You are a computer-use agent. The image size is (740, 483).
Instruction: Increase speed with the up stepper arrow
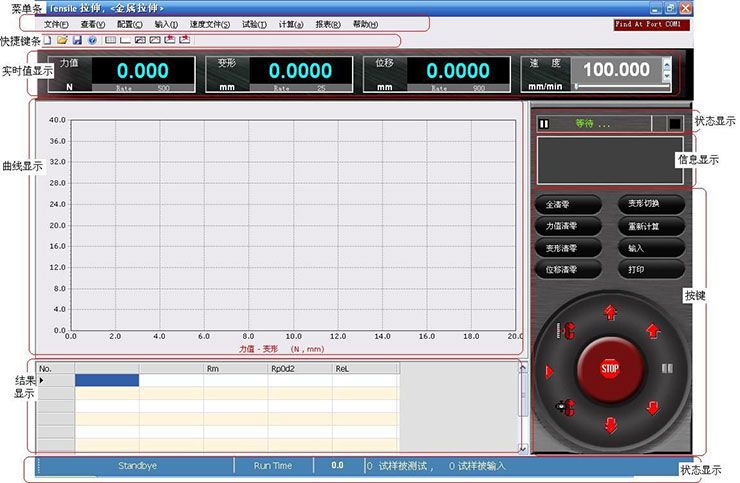[667, 65]
